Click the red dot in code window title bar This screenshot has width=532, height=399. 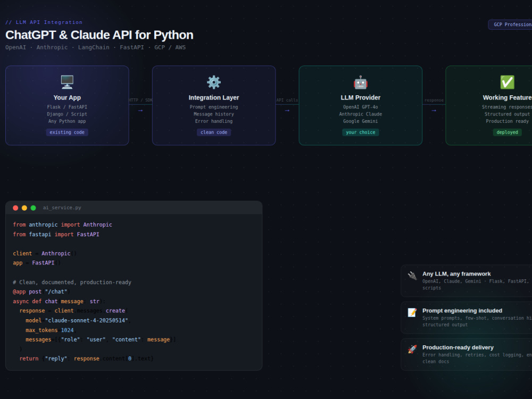click(15, 208)
